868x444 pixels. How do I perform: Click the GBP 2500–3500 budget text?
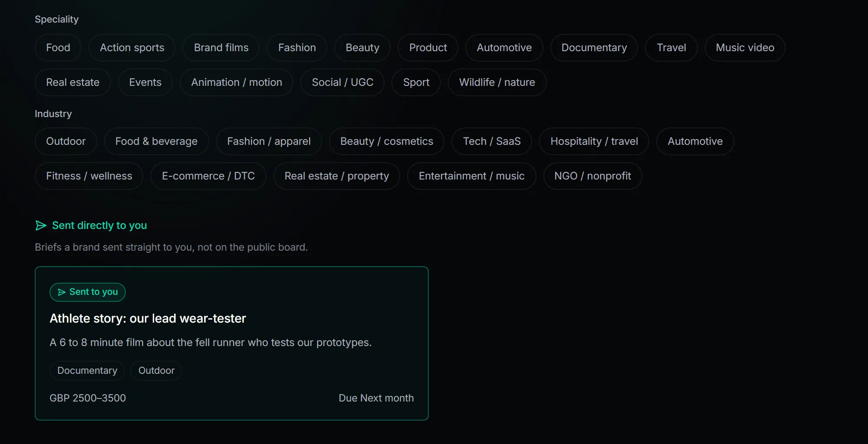coord(88,398)
